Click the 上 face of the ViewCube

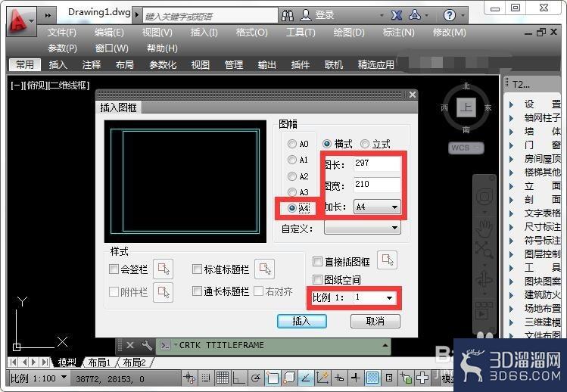click(x=466, y=107)
